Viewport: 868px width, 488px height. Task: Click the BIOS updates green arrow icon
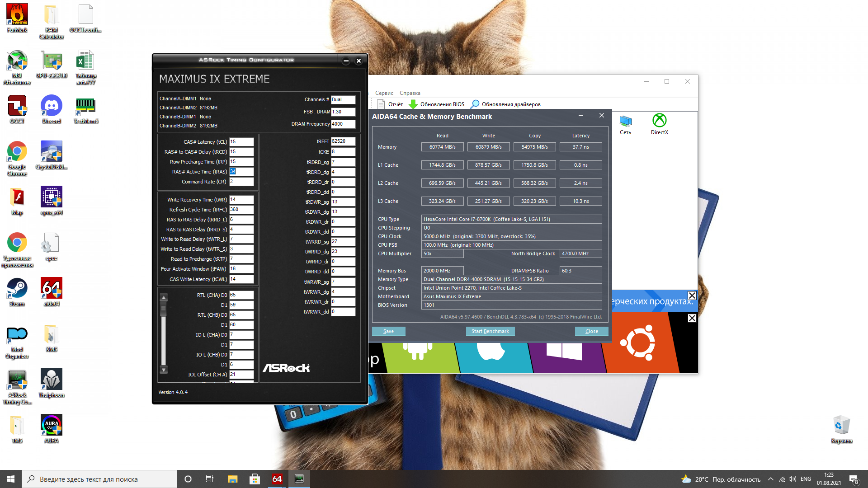413,104
